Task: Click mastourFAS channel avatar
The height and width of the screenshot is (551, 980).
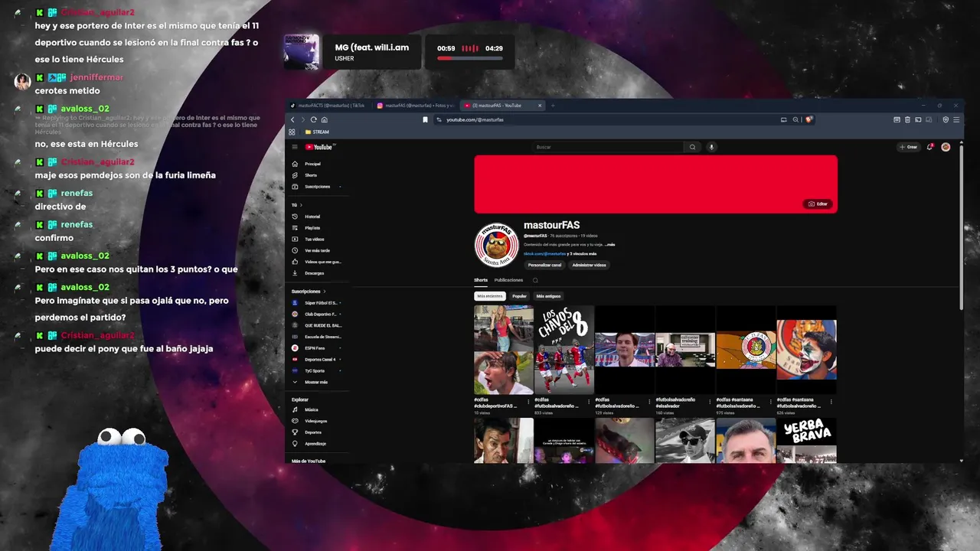Action: [496, 245]
